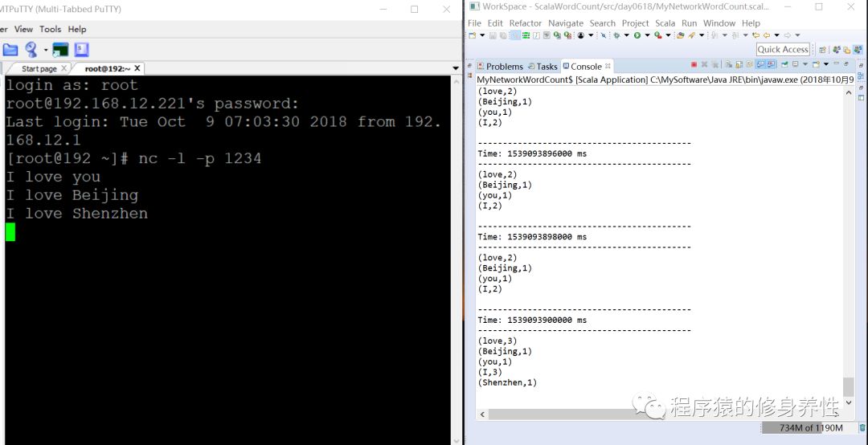This screenshot has height=445, width=868.
Task: Click the Console vertical scrollbar thumb
Action: click(848, 387)
